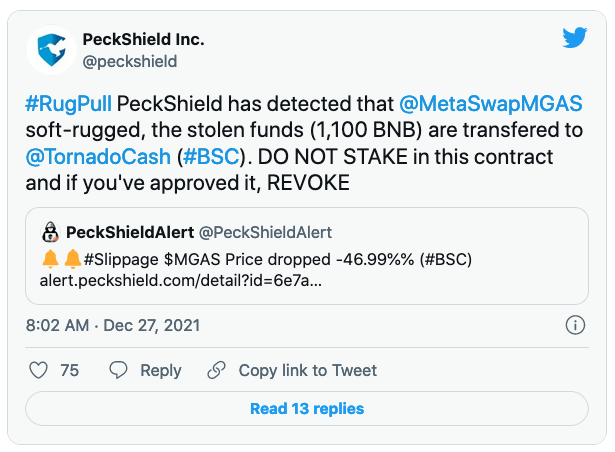Open PeckShield shield avatar
Screen dimensions: 615x452
(51, 50)
